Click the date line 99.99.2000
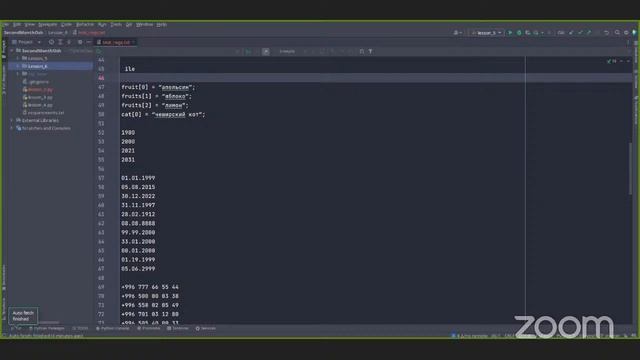 click(x=138, y=233)
